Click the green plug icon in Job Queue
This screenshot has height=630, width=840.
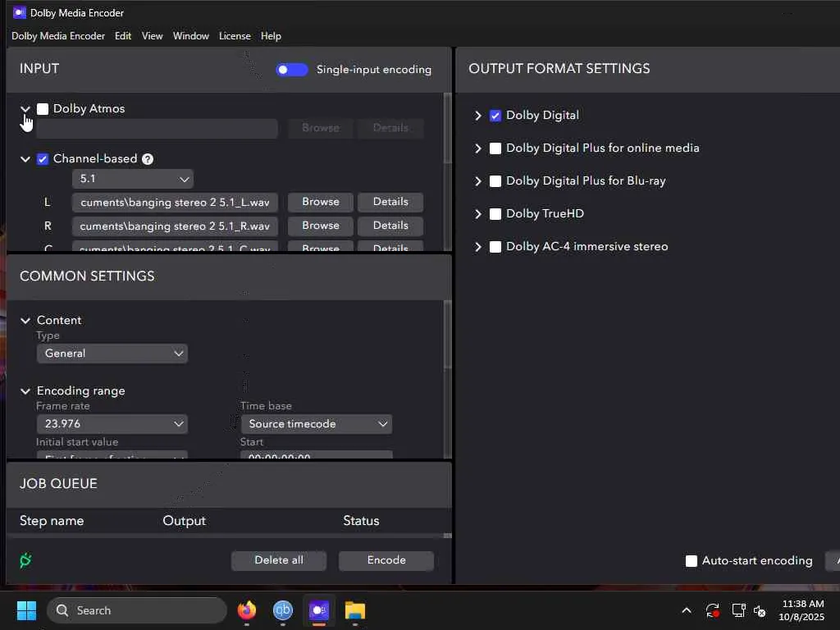pos(25,560)
